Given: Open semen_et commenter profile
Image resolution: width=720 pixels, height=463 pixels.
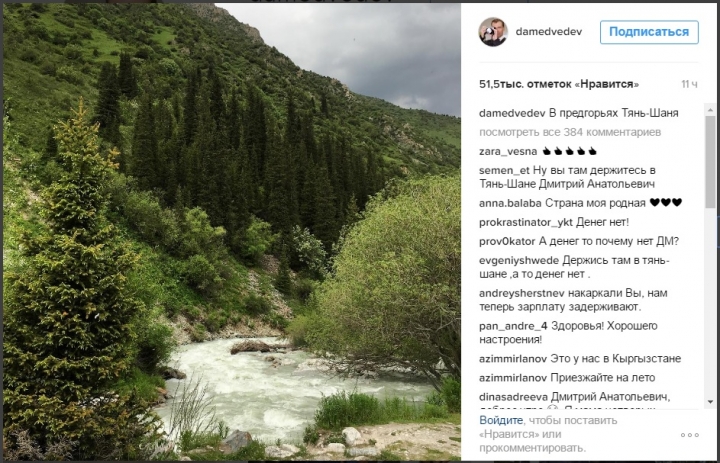Looking at the screenshot, I should 504,170.
